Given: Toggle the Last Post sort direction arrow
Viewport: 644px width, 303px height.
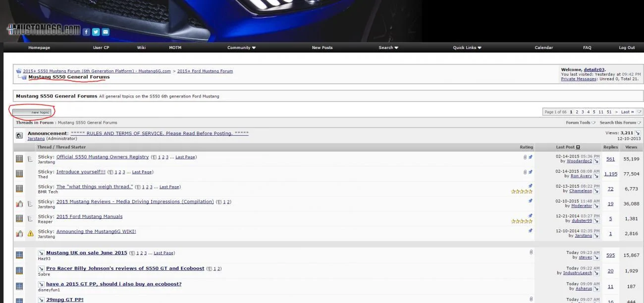Looking at the screenshot, I should [x=578, y=147].
